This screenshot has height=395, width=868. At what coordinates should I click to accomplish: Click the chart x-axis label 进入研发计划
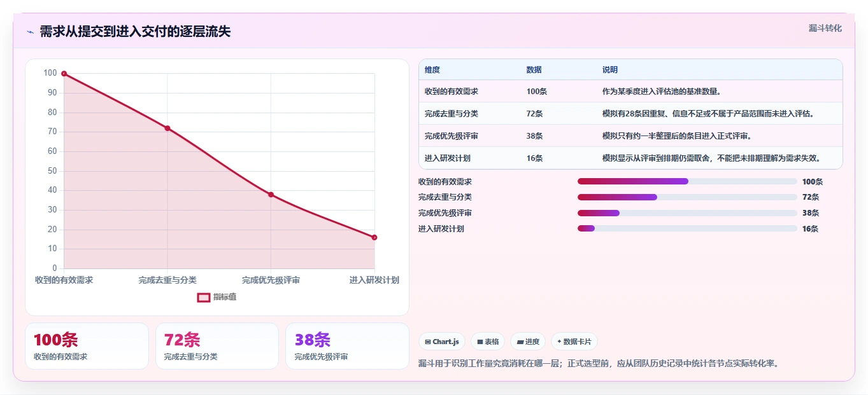coord(374,281)
